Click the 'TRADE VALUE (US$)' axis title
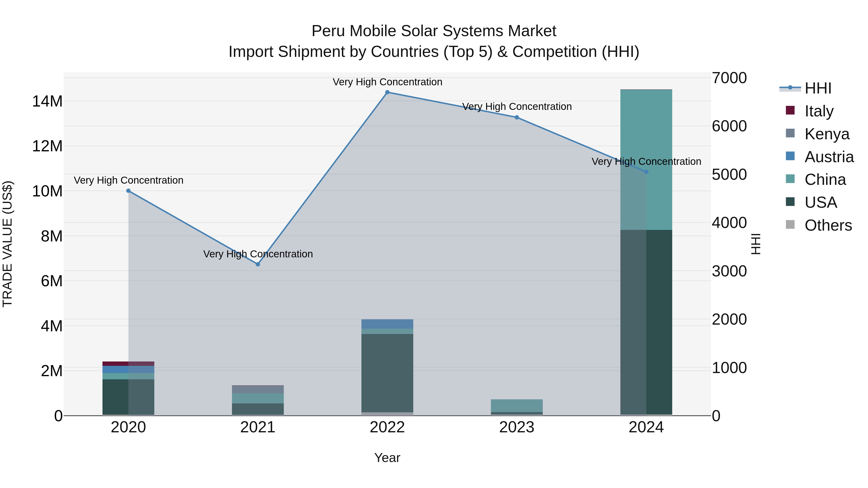 coord(7,244)
